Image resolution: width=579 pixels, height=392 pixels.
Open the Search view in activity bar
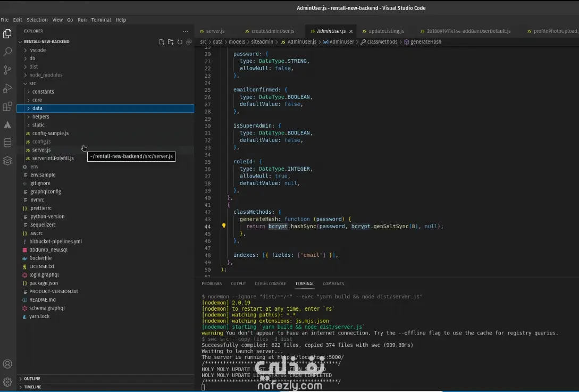7,52
